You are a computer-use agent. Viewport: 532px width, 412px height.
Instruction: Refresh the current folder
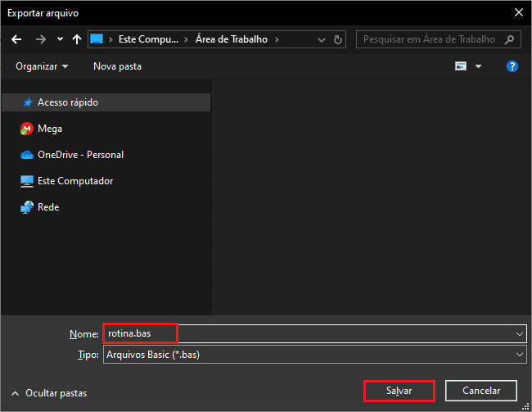point(337,40)
